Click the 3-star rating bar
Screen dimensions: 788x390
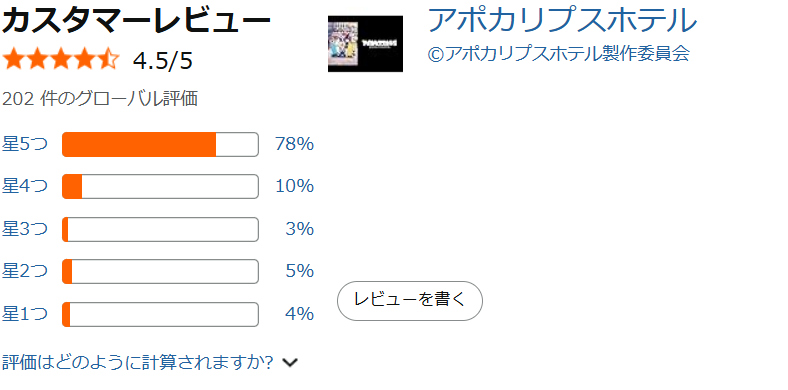point(160,229)
